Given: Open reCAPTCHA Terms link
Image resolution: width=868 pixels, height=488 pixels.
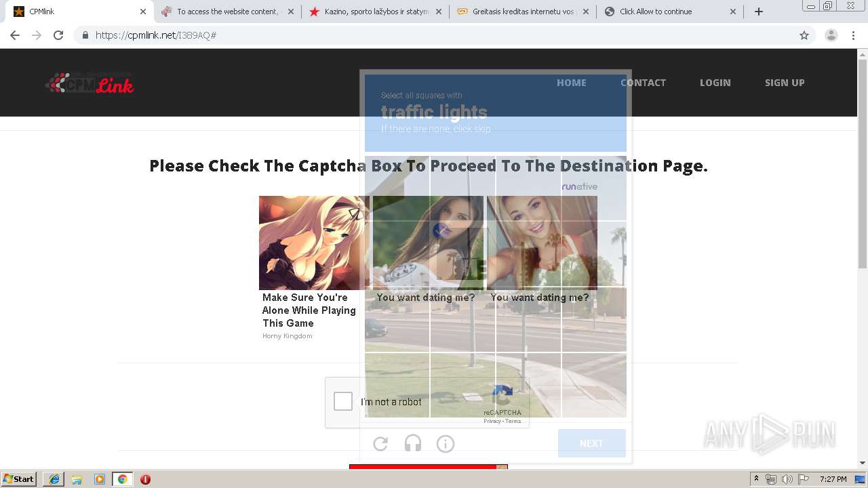Looking at the screenshot, I should (x=513, y=421).
